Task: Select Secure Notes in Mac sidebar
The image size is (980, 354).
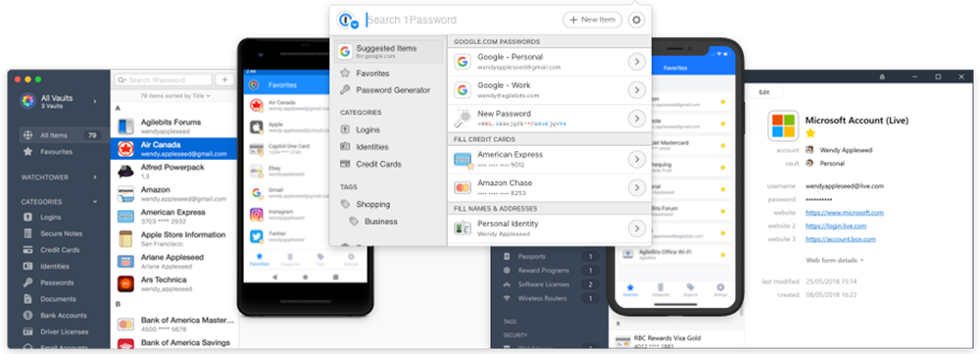Action: (x=53, y=233)
